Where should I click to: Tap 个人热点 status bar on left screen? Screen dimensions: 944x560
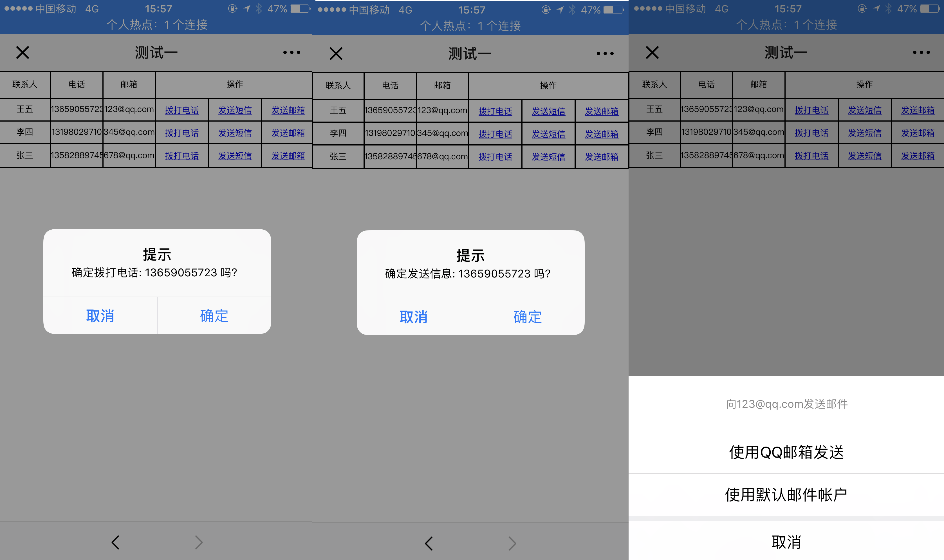(156, 25)
